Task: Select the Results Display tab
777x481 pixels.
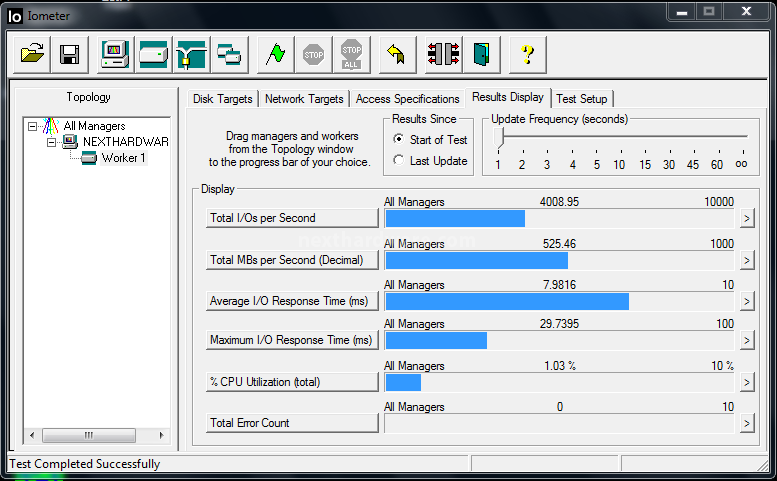Action: point(507,97)
